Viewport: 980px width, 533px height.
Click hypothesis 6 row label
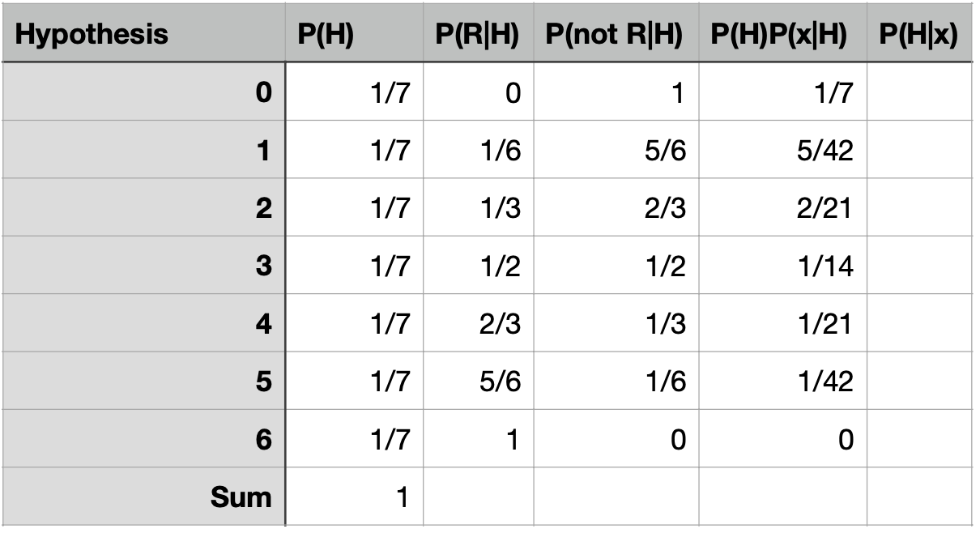(143, 438)
